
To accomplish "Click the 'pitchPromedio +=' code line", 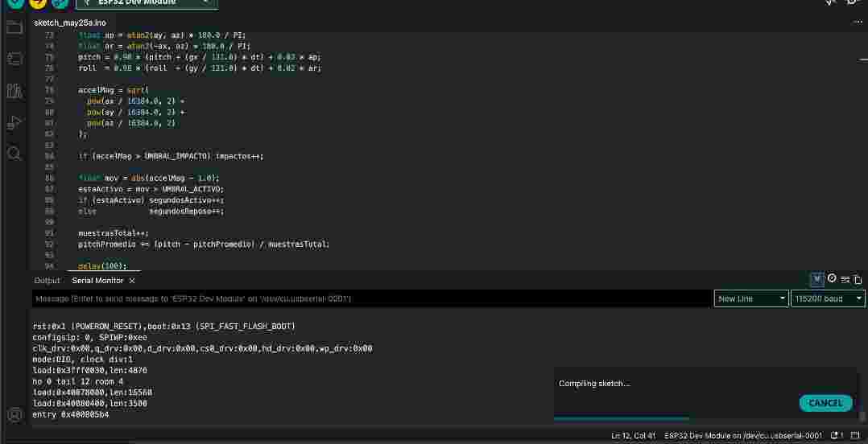I will (204, 244).
